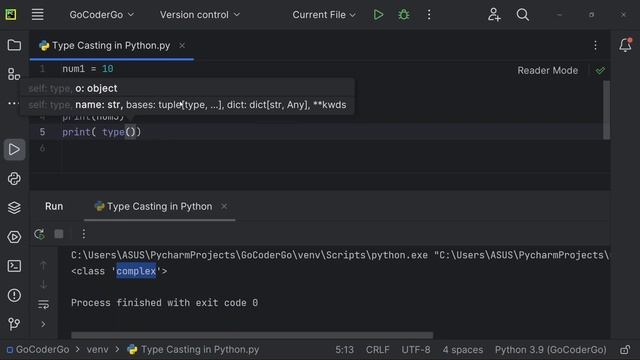This screenshot has width=640, height=360.
Task: Open the GoCoderGo project dropdown
Action: point(102,15)
